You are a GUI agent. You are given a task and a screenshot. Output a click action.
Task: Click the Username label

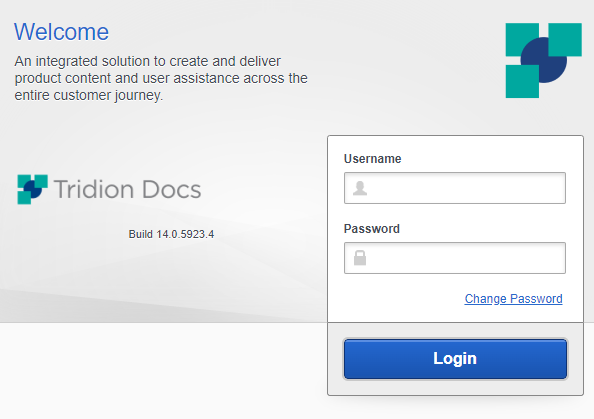[x=372, y=159]
